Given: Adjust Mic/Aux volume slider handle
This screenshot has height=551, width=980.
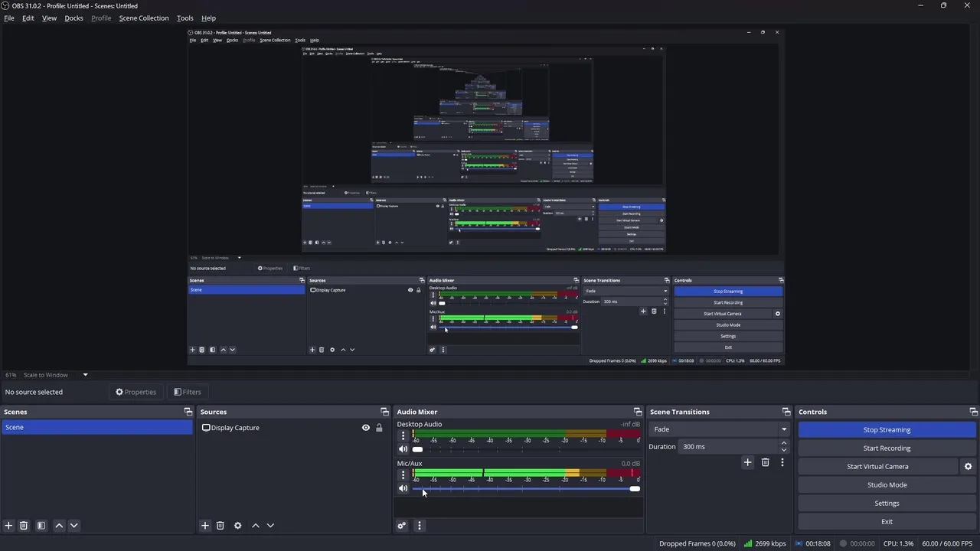Looking at the screenshot, I should tap(635, 488).
